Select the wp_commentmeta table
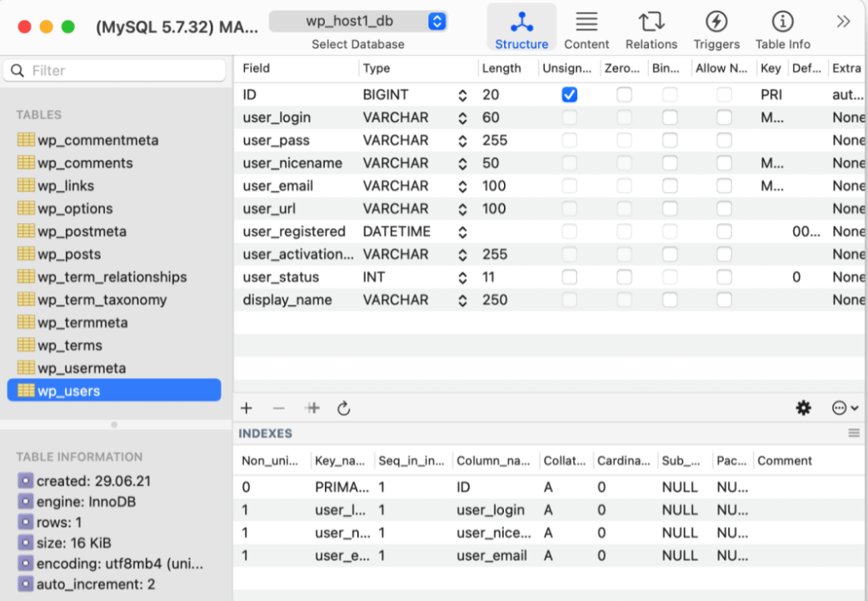The width and height of the screenshot is (868, 601). tap(114, 140)
